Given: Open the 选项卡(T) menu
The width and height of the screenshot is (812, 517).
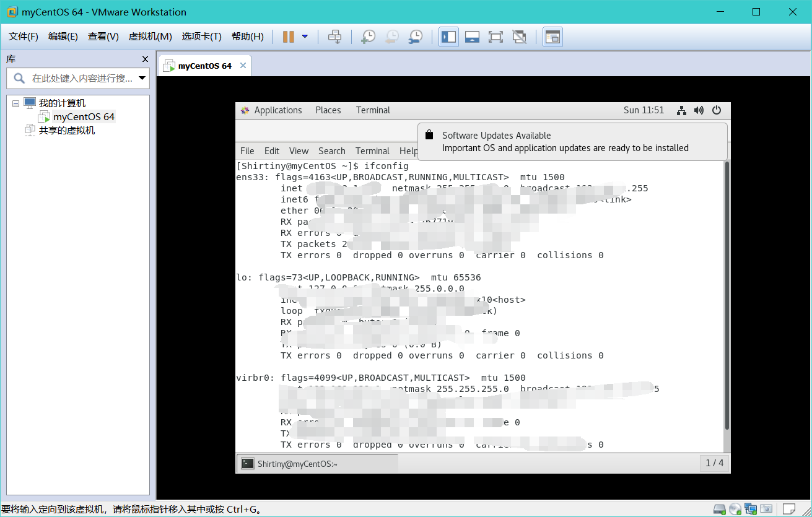Looking at the screenshot, I should click(201, 37).
